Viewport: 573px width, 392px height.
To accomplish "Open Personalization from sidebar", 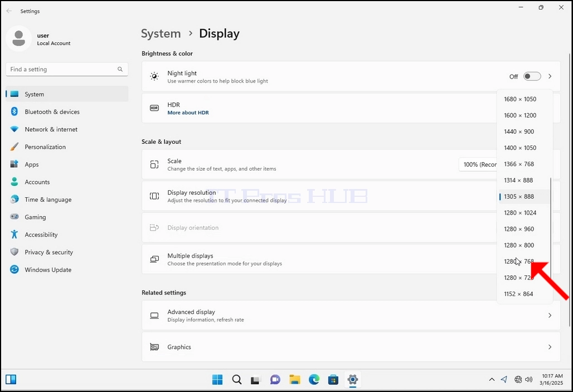I will click(67, 147).
